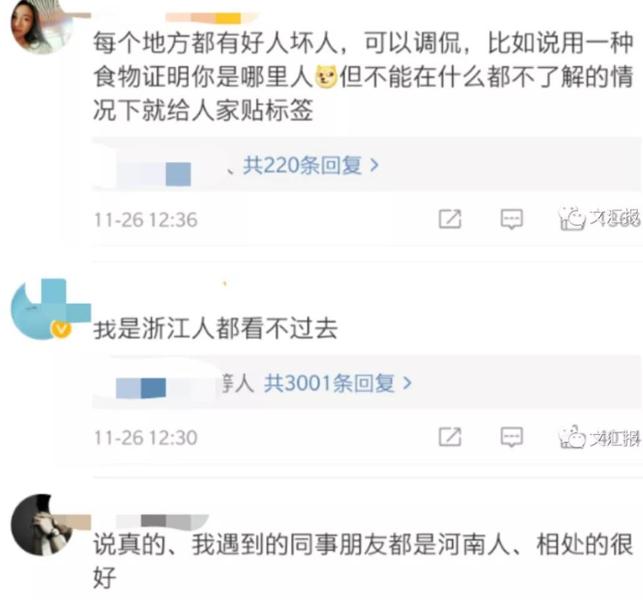
Task: Select the comment about 河南人 colleagues
Action: pos(363,561)
